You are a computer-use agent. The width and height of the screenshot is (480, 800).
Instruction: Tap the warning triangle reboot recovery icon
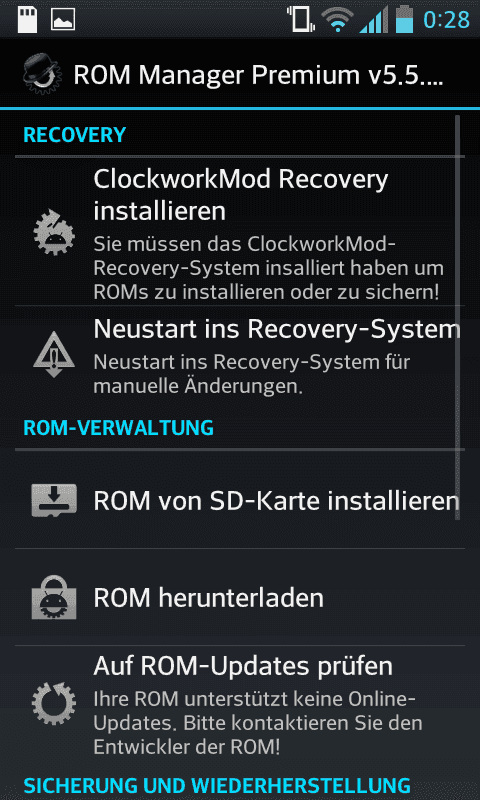(x=54, y=354)
